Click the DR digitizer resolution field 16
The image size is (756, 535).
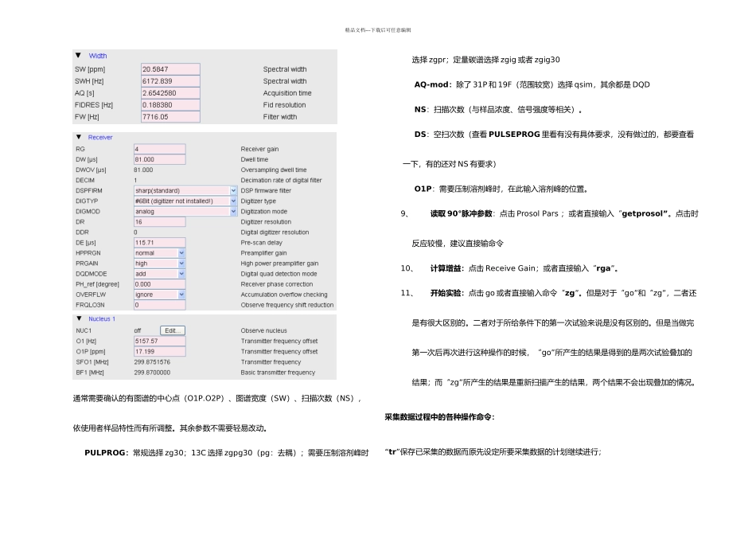click(x=160, y=222)
